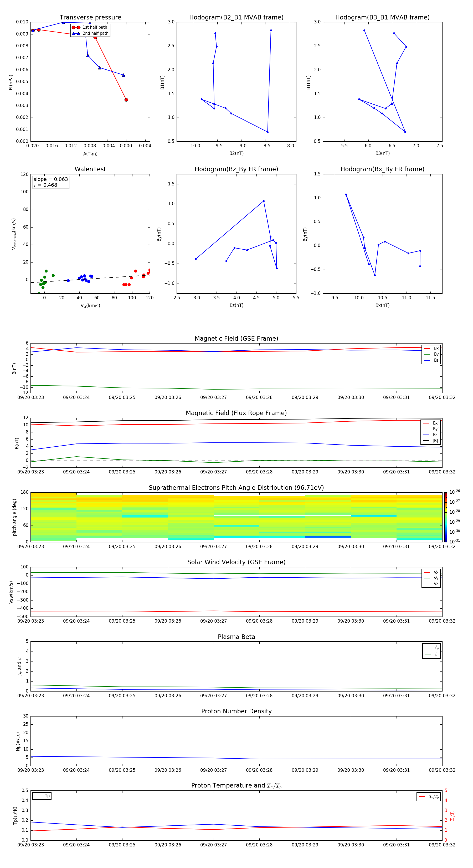Image resolution: width=473 pixels, height=868 pixels.
Task: Click the "A(T·m)" x-axis label
Action: pyautogui.click(x=90, y=154)
